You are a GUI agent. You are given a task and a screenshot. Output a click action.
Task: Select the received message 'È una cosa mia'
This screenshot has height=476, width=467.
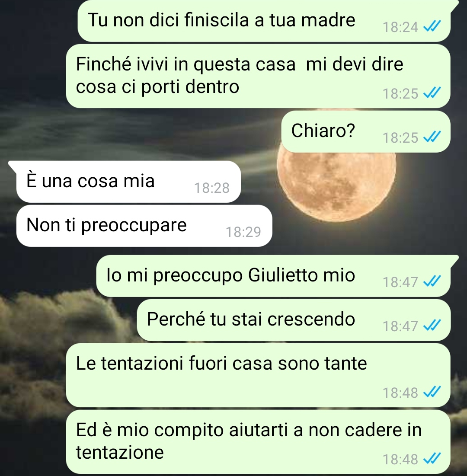tap(128, 182)
